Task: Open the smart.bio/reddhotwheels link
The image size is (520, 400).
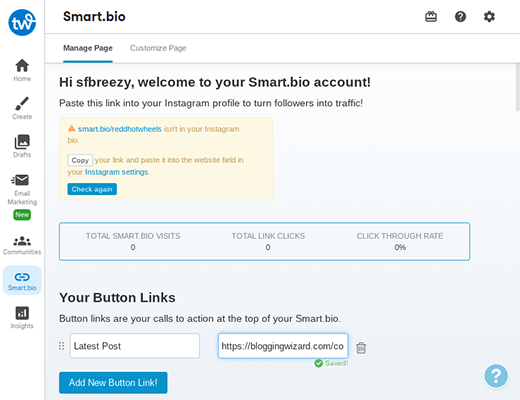Action: pyautogui.click(x=120, y=129)
